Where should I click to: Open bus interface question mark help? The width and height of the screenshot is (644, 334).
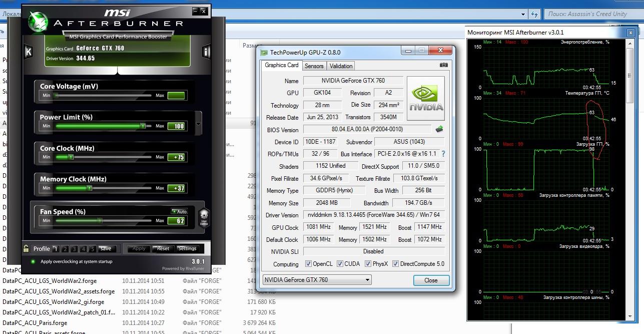[x=443, y=154]
